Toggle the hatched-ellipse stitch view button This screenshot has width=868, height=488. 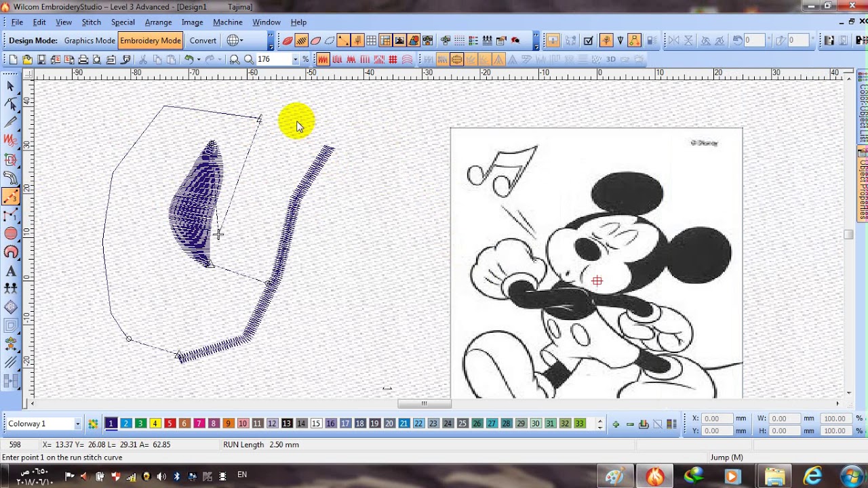point(301,41)
